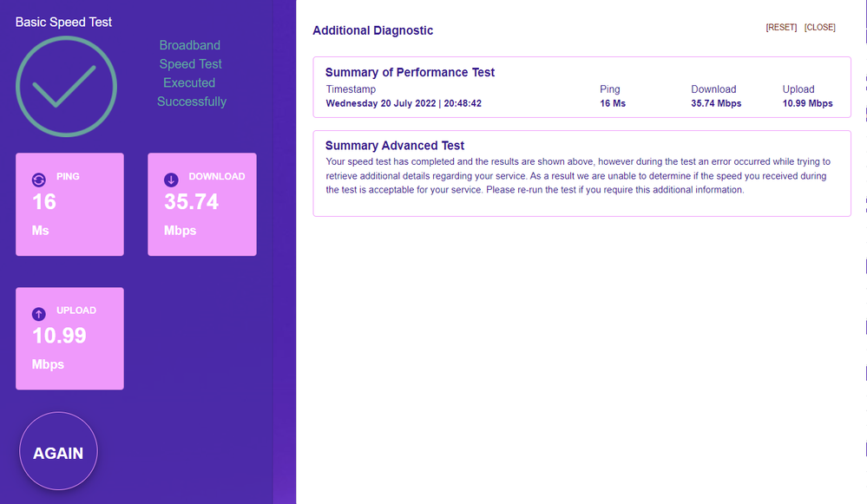Click the ping refresh circle icon
The height and width of the screenshot is (504, 867).
pos(38,180)
